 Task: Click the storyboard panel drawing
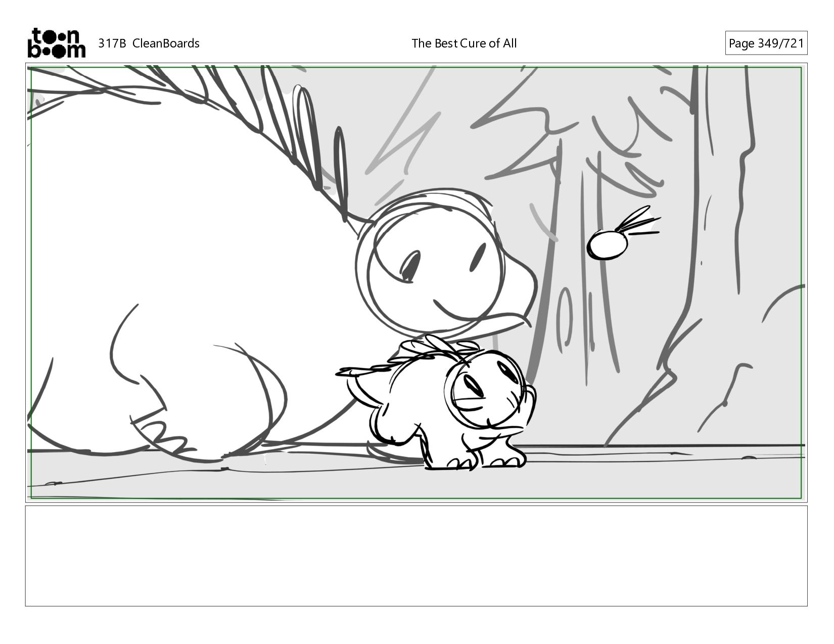click(x=416, y=283)
